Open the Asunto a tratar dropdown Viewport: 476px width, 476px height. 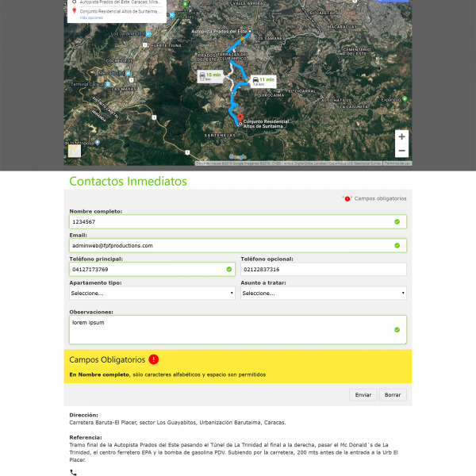click(x=324, y=293)
